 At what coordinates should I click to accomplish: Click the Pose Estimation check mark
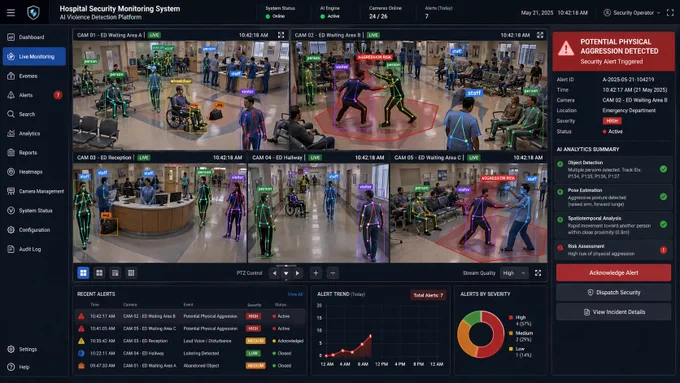pos(663,196)
